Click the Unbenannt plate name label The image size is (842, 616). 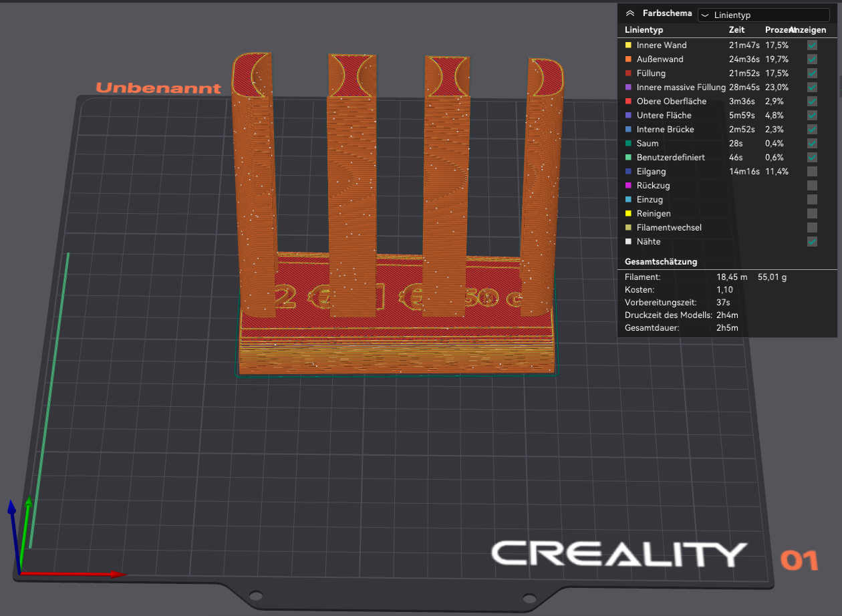click(x=158, y=88)
